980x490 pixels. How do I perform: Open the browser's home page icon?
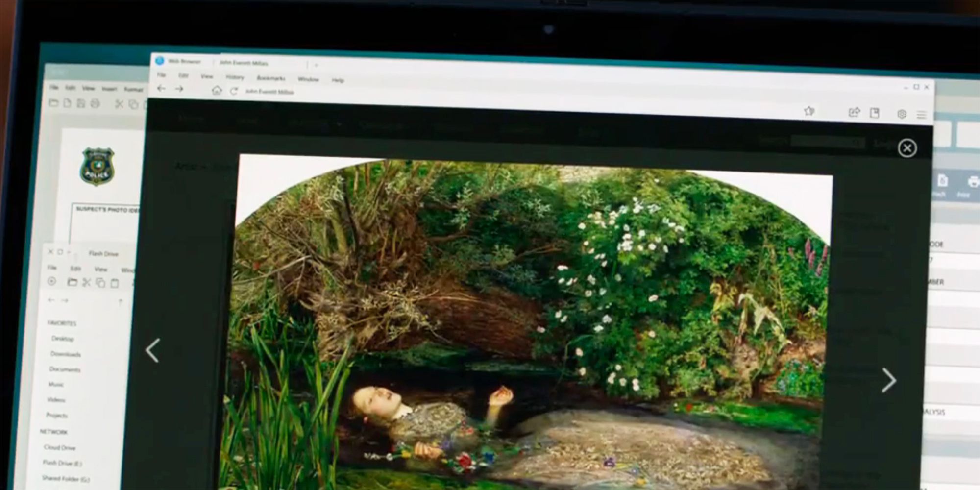[x=217, y=90]
